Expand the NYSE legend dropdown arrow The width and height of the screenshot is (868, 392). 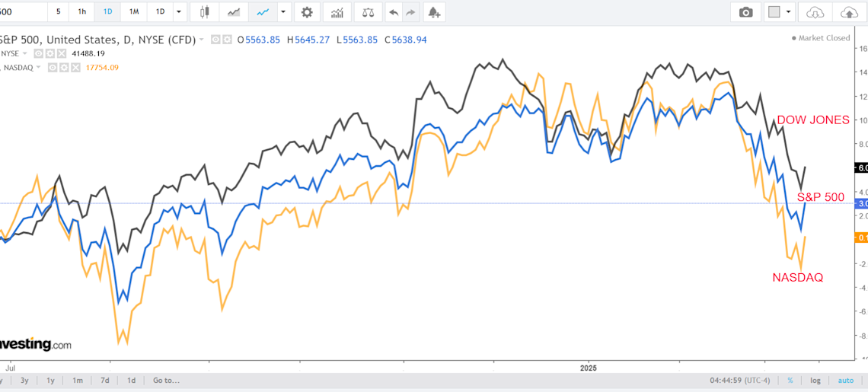(25, 53)
